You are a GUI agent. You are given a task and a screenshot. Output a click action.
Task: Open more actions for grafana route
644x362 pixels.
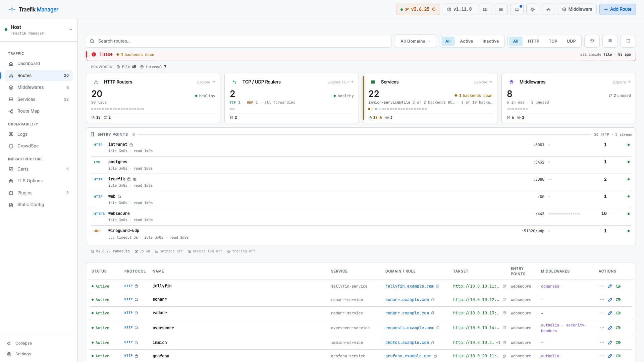[602, 356]
